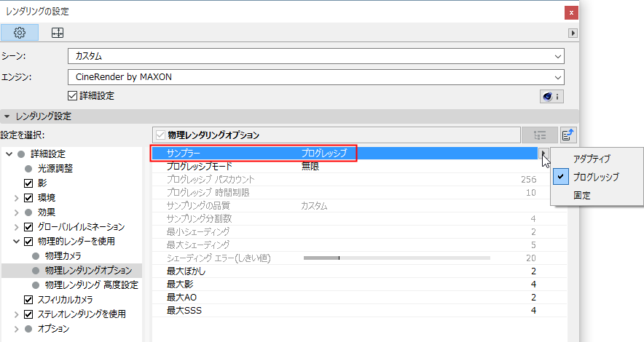Close the レンダリングの設定 dialog
Image resolution: width=644 pixels, height=342 pixels.
point(571,12)
